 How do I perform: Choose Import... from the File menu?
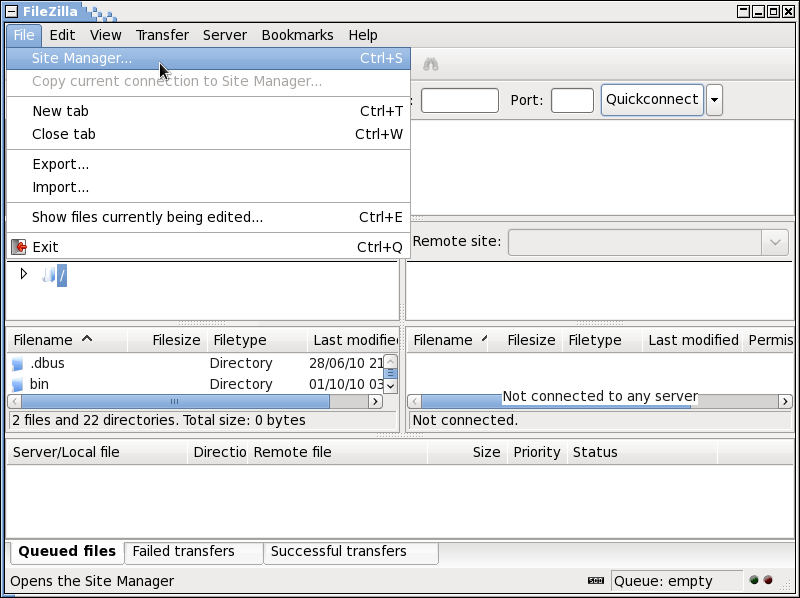tap(208, 187)
